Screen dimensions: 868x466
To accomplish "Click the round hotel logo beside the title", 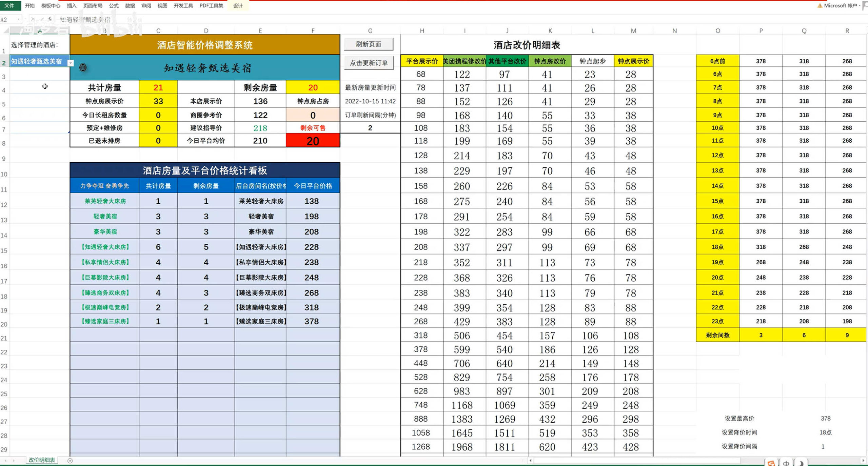I will click(83, 67).
